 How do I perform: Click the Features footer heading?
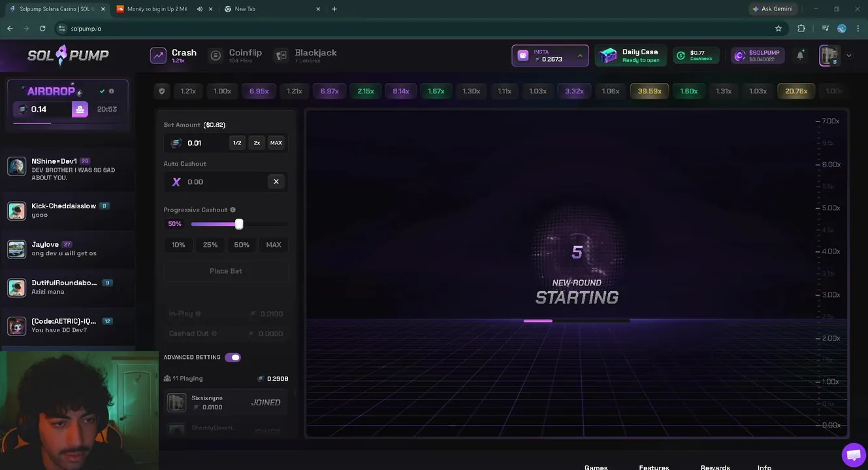point(654,466)
